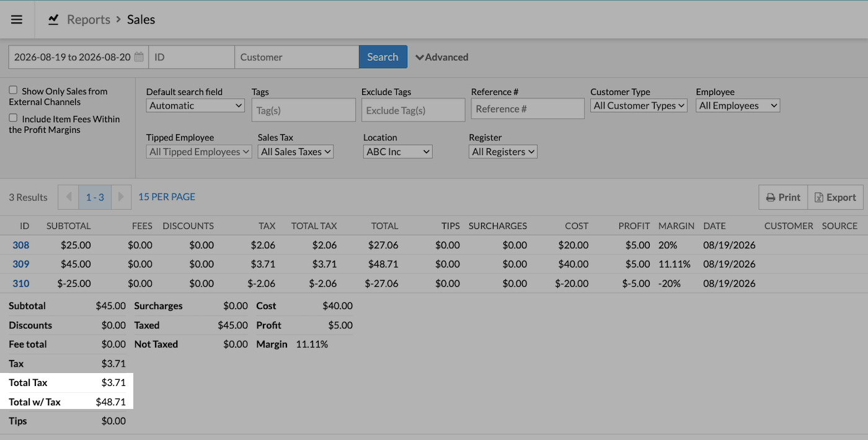
Task: Sort by SUBTOTAL column header
Action: 69,226
